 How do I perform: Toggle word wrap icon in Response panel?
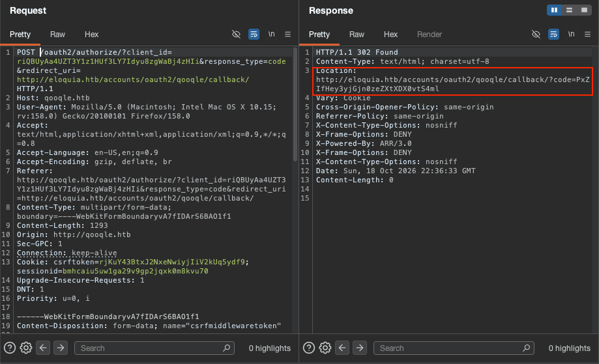tap(553, 35)
